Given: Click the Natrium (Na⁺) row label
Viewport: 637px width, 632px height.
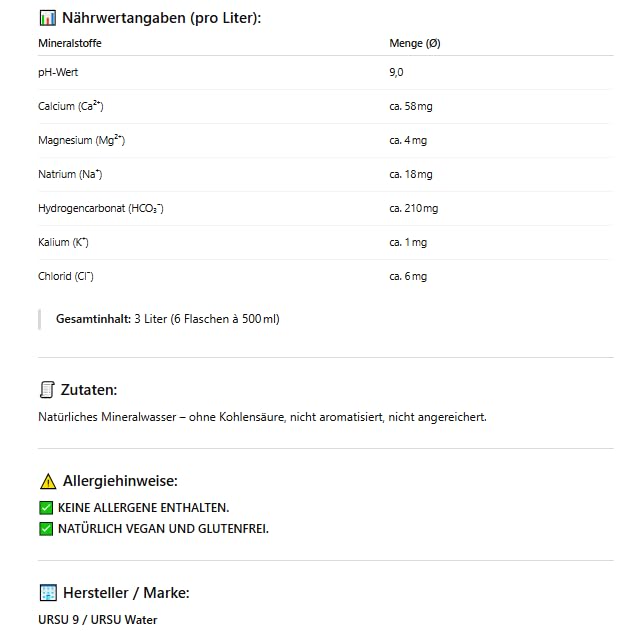Looking at the screenshot, I should point(70,175).
